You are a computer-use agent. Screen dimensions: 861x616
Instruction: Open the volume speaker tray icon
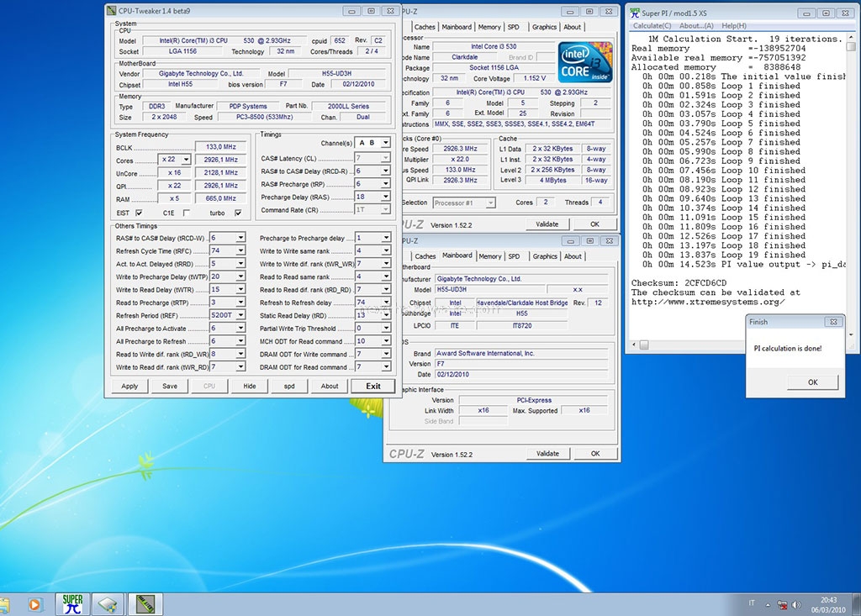point(796,605)
